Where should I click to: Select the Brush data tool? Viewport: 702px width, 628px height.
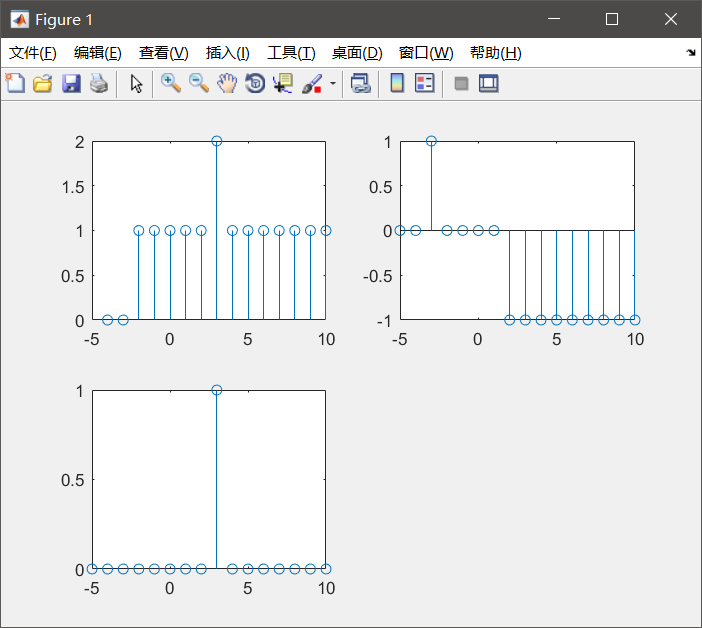click(312, 83)
